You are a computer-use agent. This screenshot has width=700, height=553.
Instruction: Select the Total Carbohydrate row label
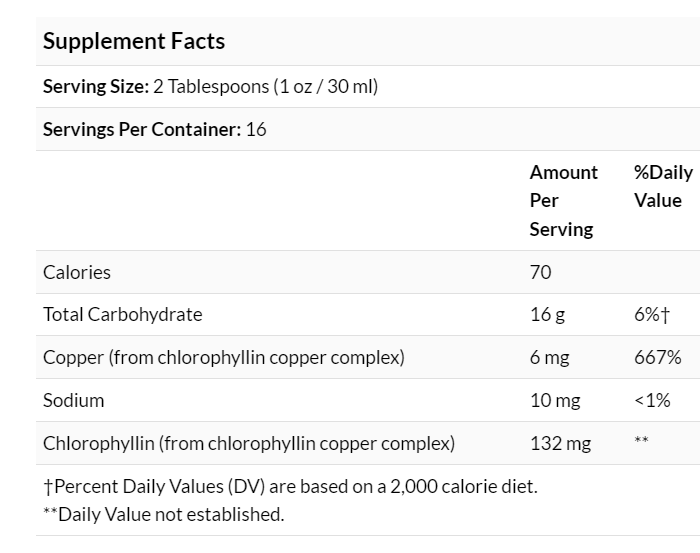click(x=122, y=314)
